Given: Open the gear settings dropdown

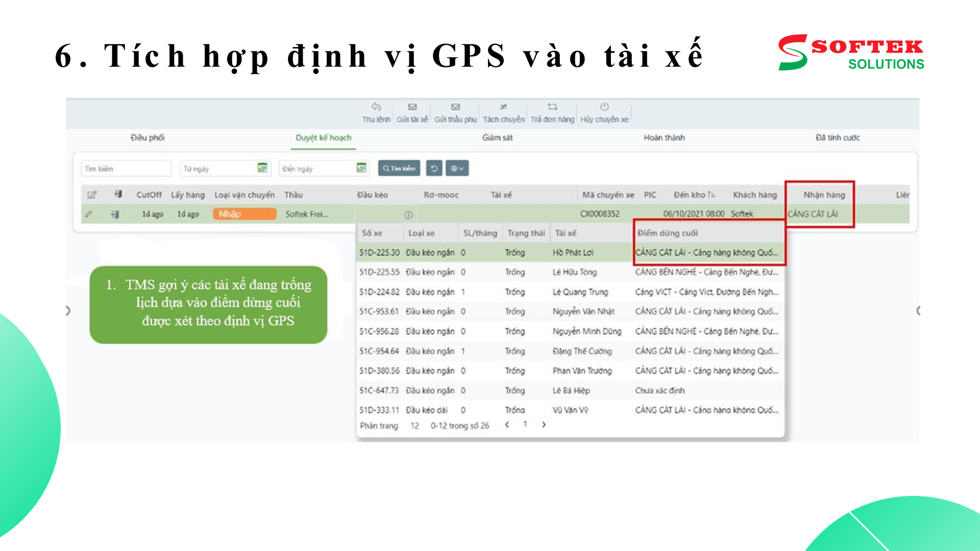Looking at the screenshot, I should pos(457,168).
